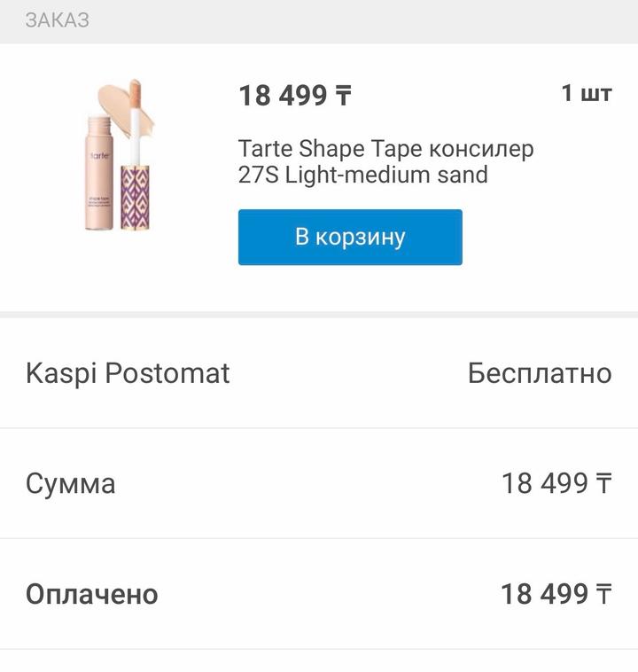Select the Оплачено label
Screen dimensions: 638x672
[x=91, y=594]
